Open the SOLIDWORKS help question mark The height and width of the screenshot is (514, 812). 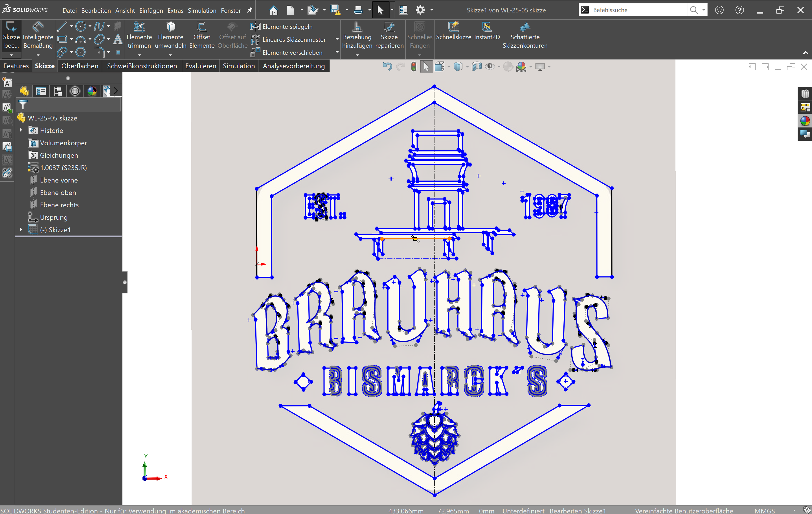(739, 10)
